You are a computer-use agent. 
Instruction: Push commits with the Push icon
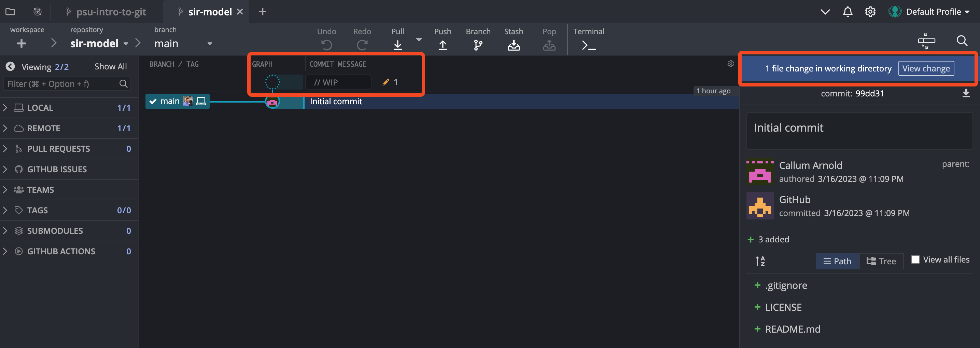pos(443,44)
